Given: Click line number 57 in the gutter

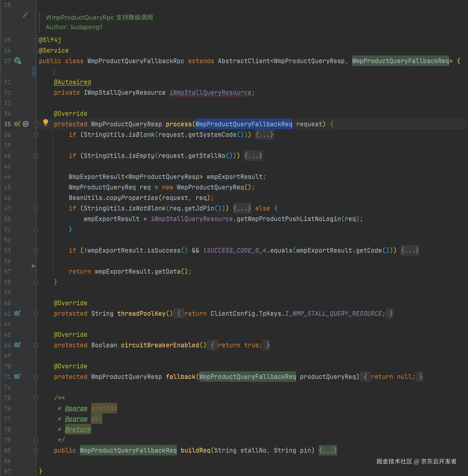Looking at the screenshot, I should (7, 271).
